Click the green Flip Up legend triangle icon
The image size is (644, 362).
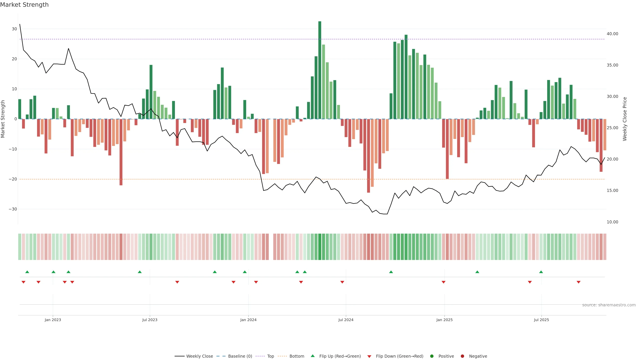coord(312,356)
